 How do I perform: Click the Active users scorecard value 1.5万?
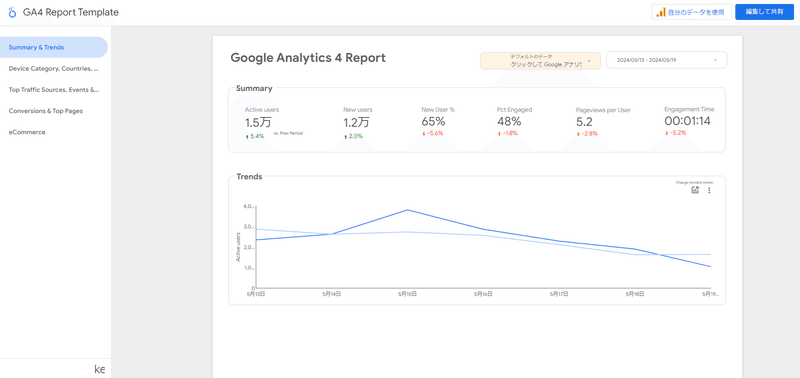coord(258,122)
